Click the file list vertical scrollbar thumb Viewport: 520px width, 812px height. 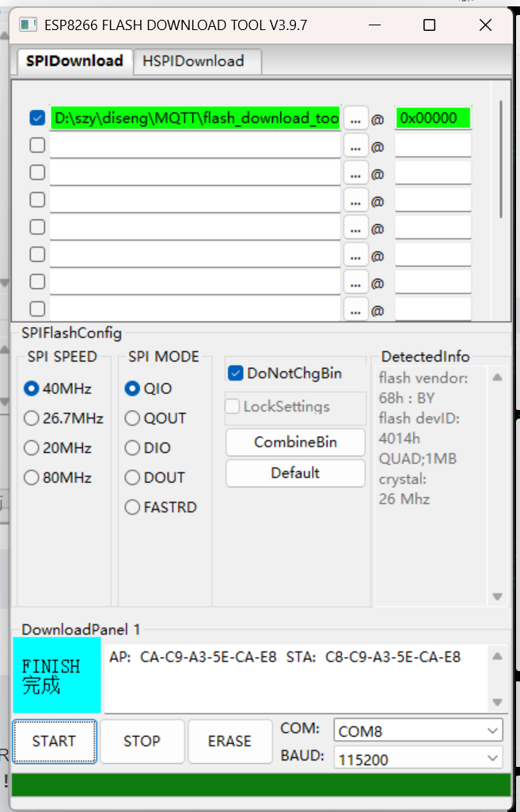pyautogui.click(x=501, y=159)
